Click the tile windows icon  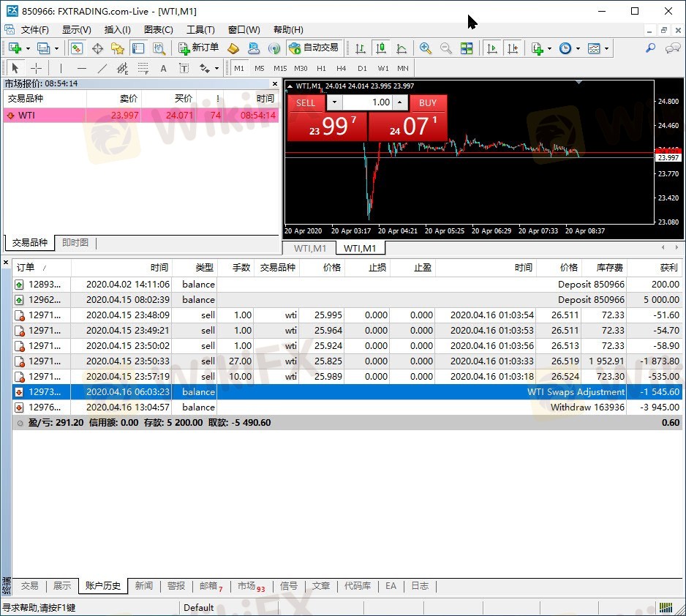[467, 48]
